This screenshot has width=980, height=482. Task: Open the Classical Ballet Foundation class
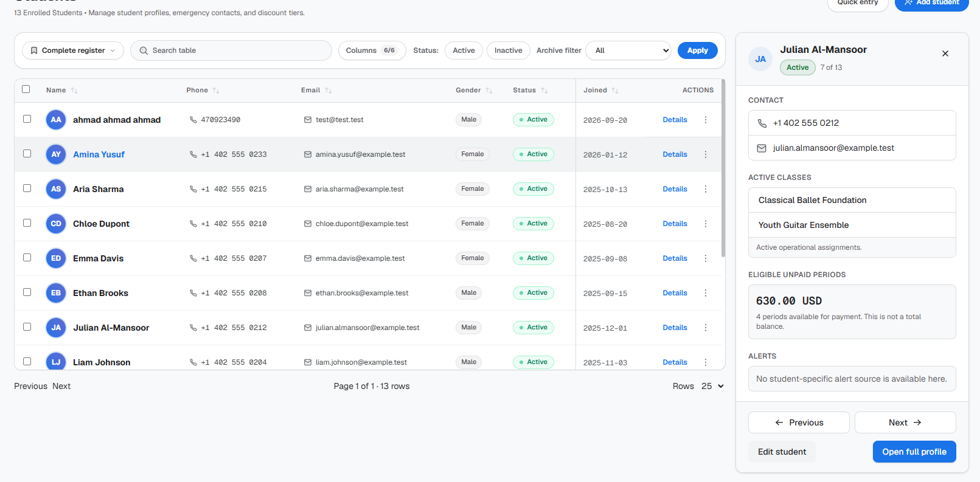(x=852, y=200)
